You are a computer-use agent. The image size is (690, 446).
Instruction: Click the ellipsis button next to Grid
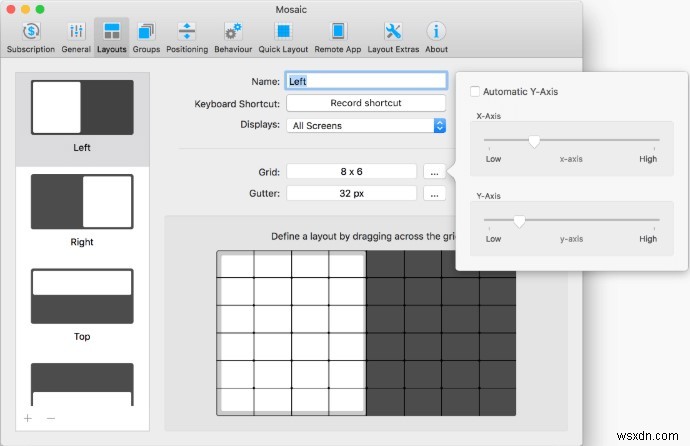click(432, 172)
